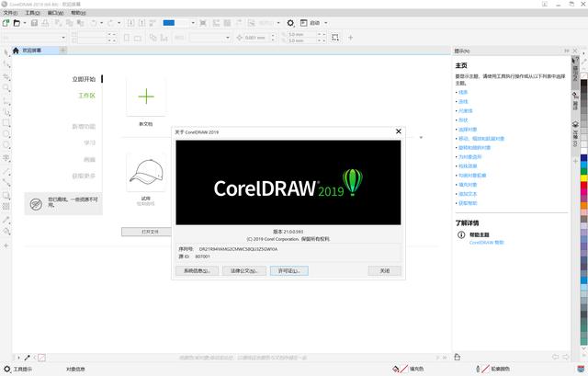Click the Welcome screen launch icon beside 启动

click(304, 23)
